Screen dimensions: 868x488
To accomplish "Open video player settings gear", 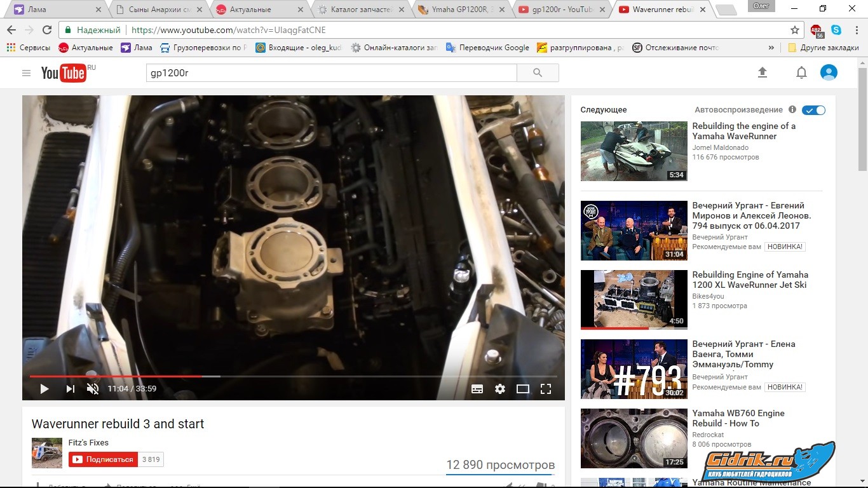I will (x=500, y=389).
